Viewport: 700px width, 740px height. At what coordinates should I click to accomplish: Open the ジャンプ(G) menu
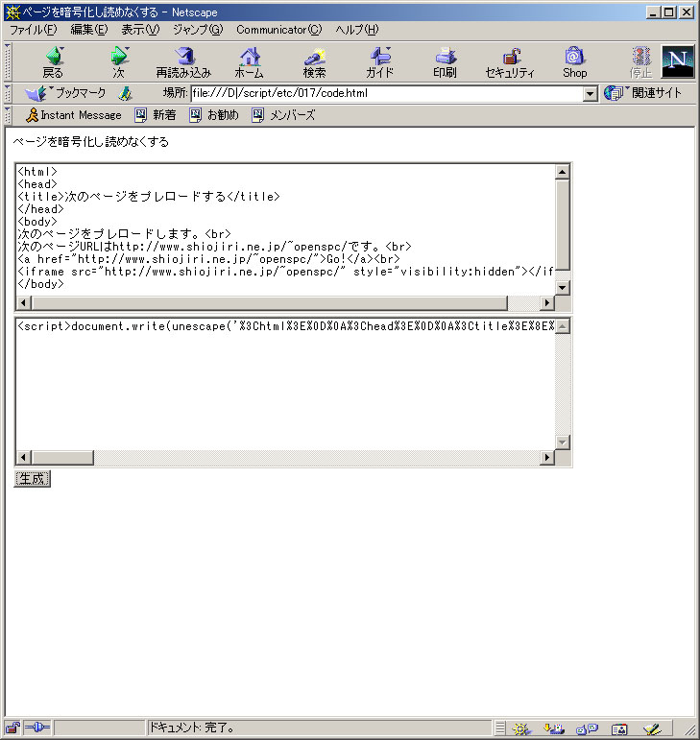click(197, 30)
